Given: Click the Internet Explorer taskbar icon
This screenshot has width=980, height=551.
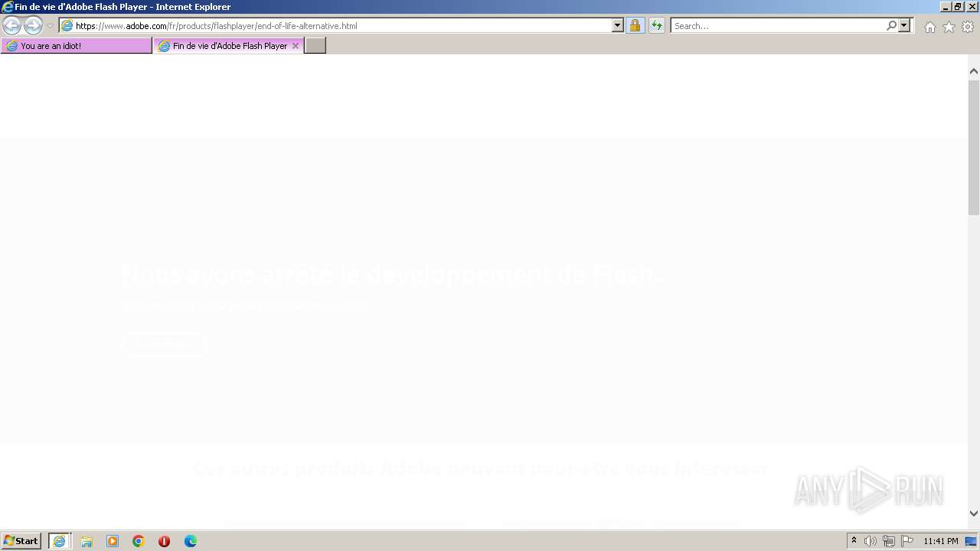Looking at the screenshot, I should tap(60, 541).
